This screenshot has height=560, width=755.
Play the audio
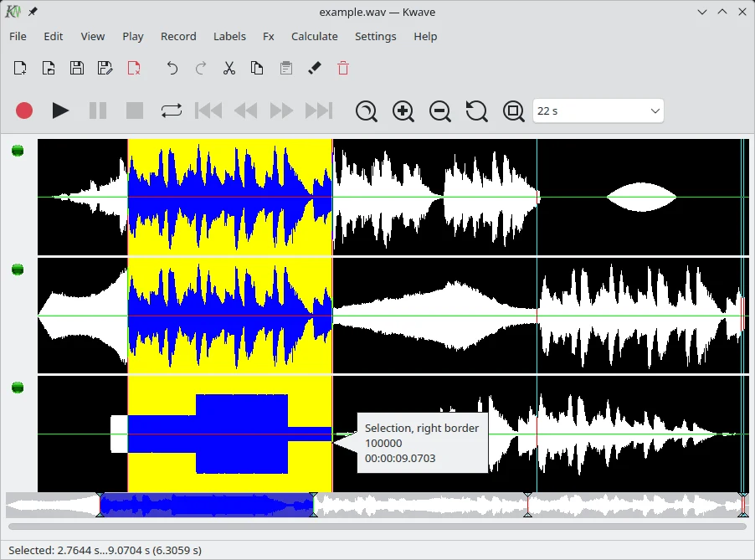[60, 110]
